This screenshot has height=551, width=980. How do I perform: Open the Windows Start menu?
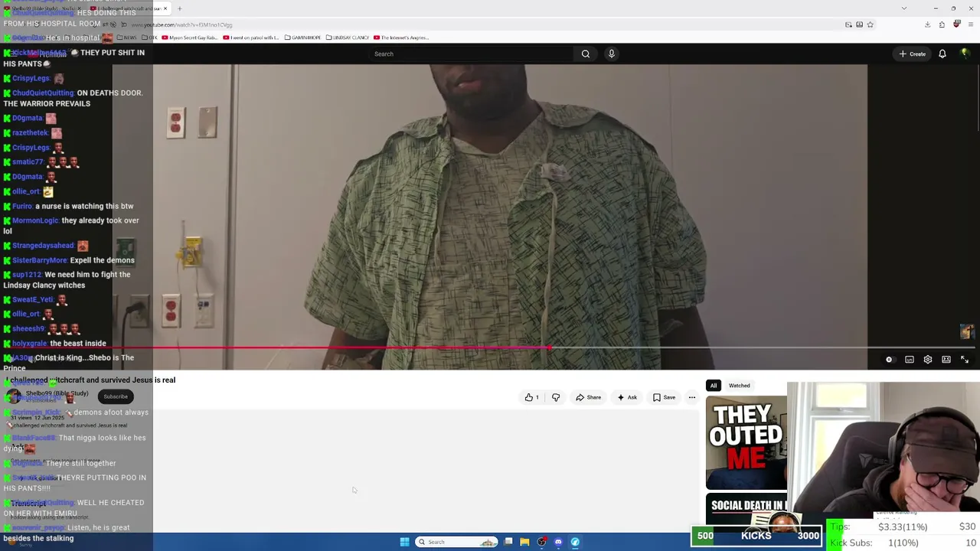tap(404, 542)
